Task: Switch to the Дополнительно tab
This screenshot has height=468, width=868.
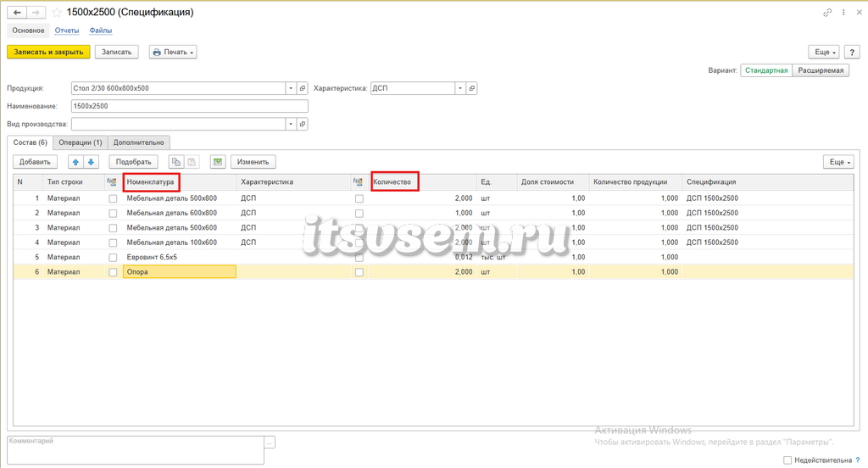Action: click(138, 142)
